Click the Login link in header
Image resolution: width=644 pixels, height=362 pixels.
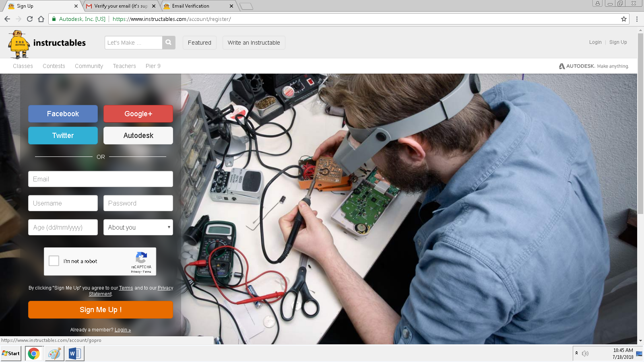click(595, 42)
